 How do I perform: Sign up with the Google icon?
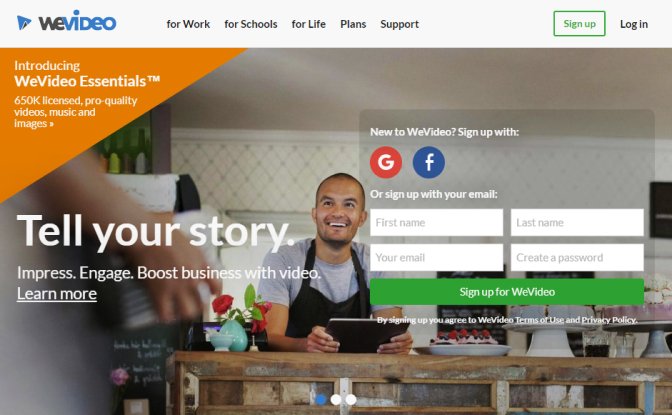coord(386,162)
